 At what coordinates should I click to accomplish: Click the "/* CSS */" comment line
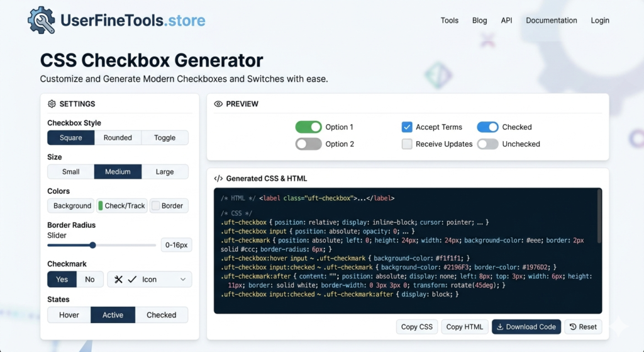point(236,213)
